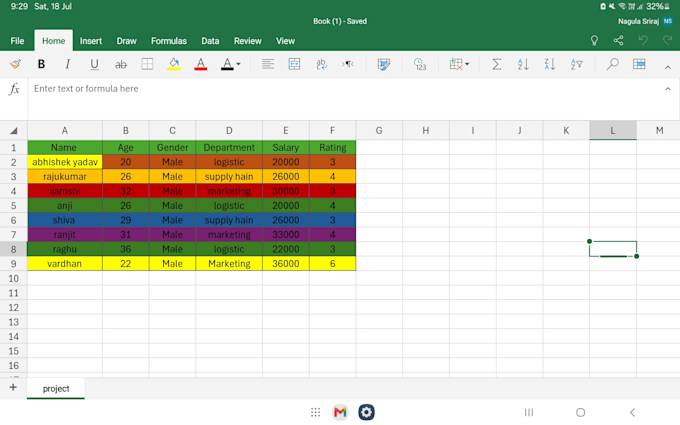
Task: Open Nagula Sriraj account avatar
Action: [668, 21]
